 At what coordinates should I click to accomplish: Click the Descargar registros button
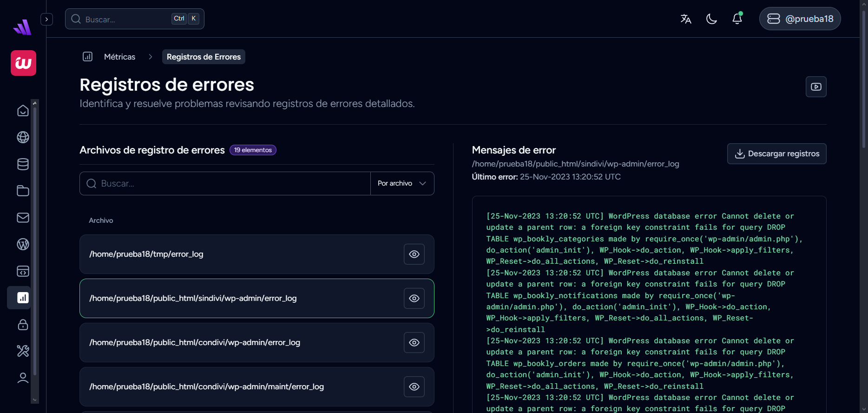pyautogui.click(x=776, y=154)
